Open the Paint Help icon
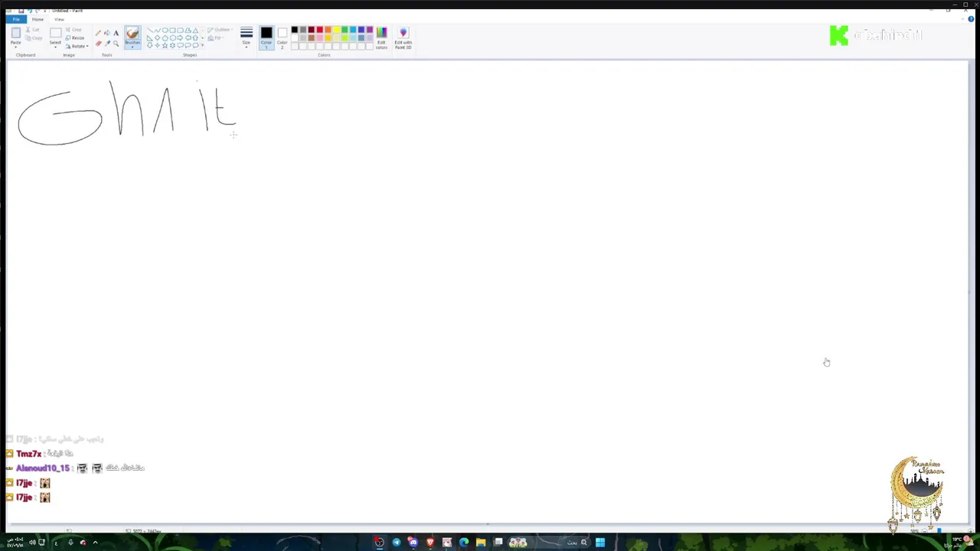The image size is (980, 551). click(x=971, y=19)
